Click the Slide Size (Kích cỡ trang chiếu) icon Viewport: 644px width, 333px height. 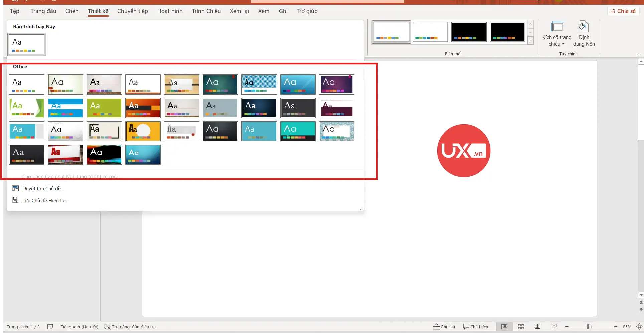click(557, 27)
